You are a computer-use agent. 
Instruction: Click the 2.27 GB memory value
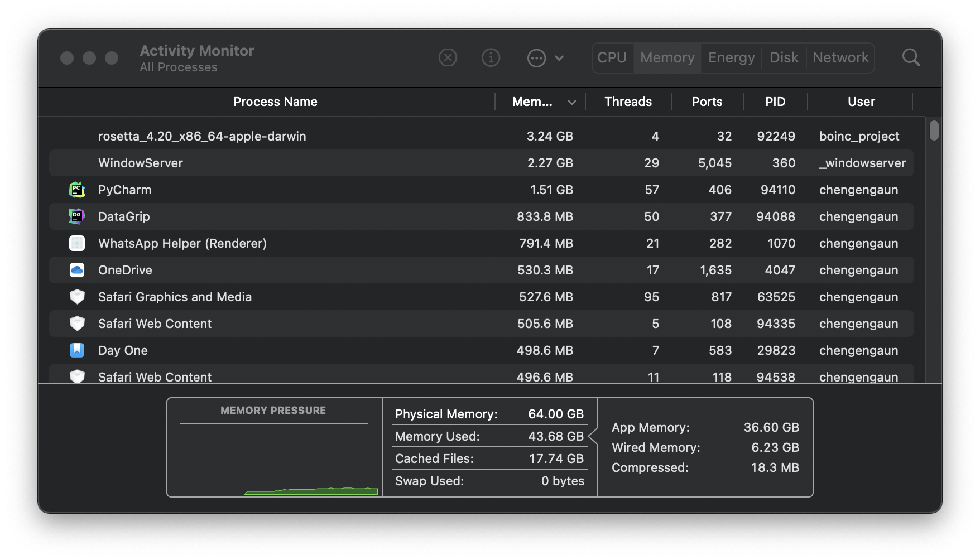[x=550, y=163]
